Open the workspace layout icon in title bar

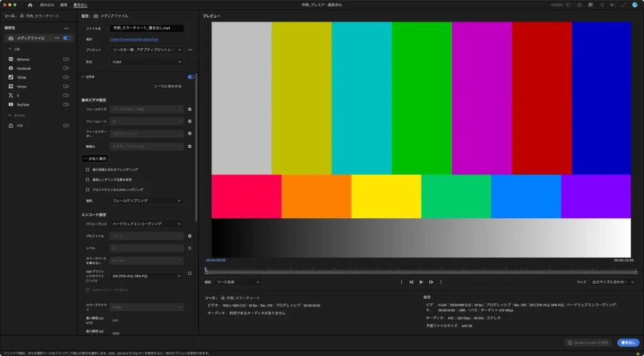(569, 5)
